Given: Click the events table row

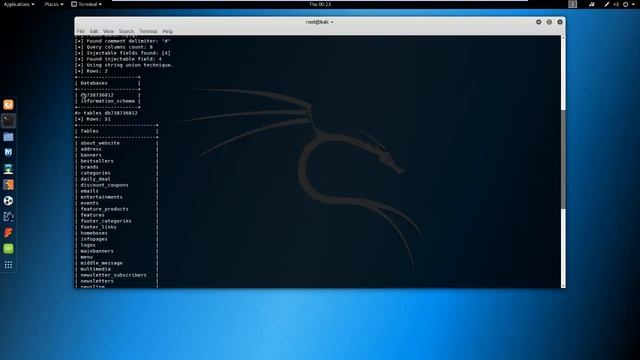Looking at the screenshot, I should (x=89, y=203).
